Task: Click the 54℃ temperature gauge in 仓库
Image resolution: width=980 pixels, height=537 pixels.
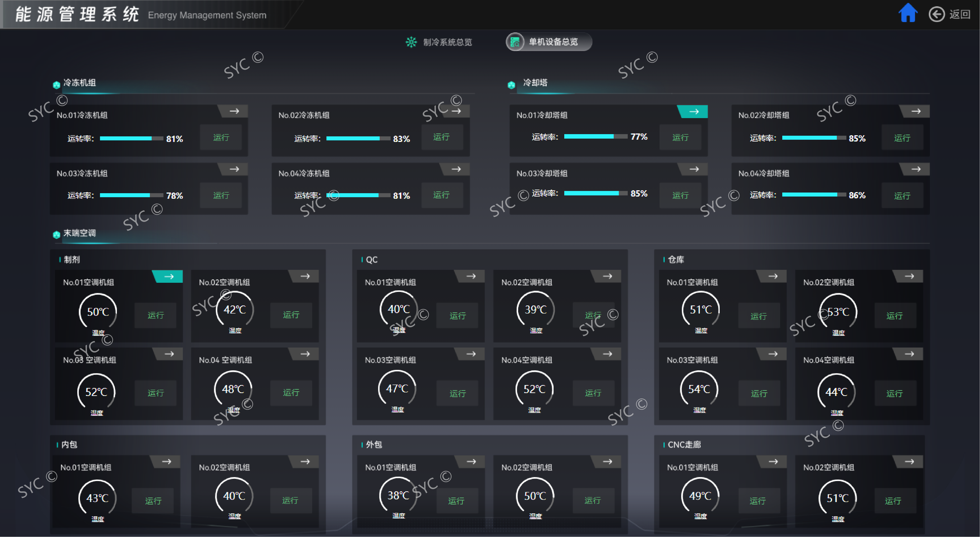Action: pyautogui.click(x=699, y=389)
